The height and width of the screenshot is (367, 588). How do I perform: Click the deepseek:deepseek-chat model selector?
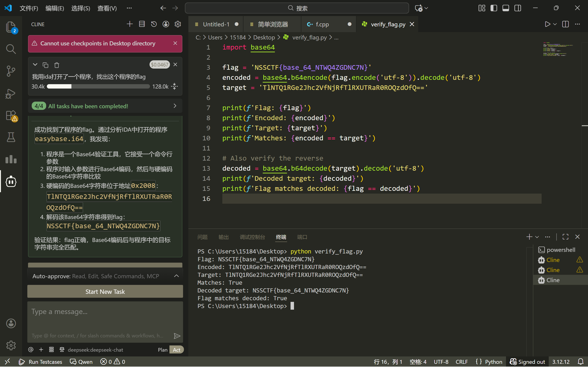pyautogui.click(x=95, y=350)
